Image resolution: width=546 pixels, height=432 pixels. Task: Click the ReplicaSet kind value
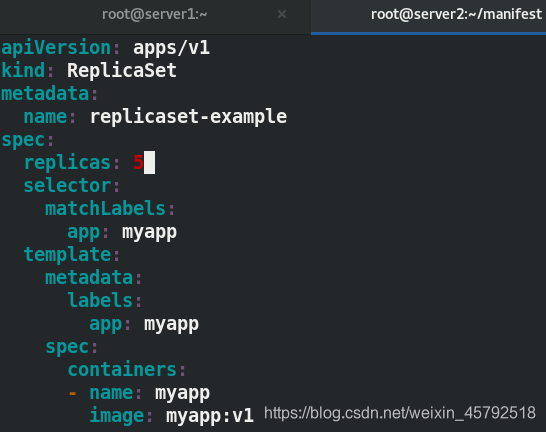pos(122,70)
